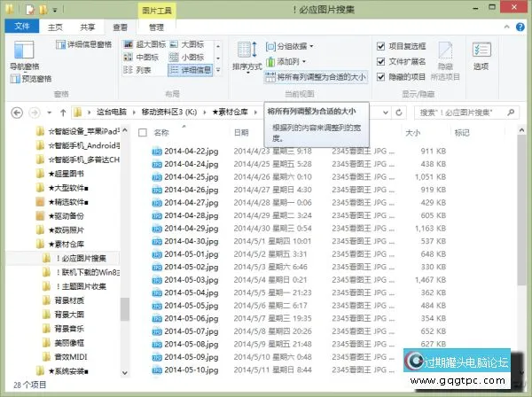
Task: Select the file 2014-05-10.jpg
Action: (192, 370)
